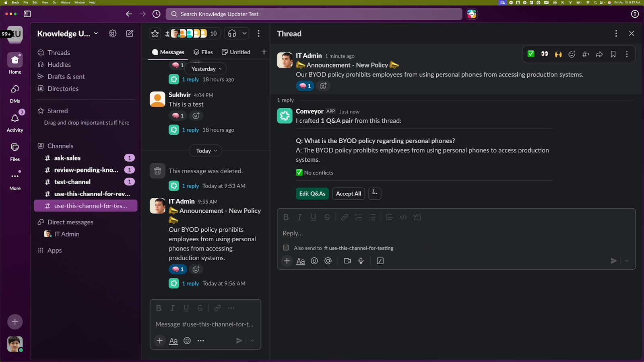The height and width of the screenshot is (362, 644).
Task: Click the Edit Q&As button
Action: point(312,193)
